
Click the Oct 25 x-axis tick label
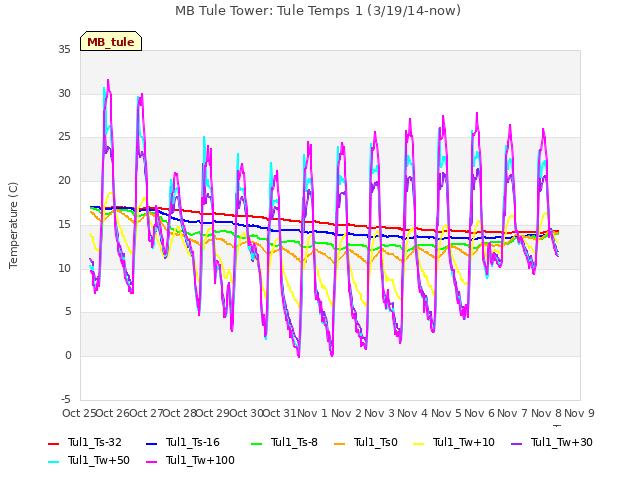[80, 413]
